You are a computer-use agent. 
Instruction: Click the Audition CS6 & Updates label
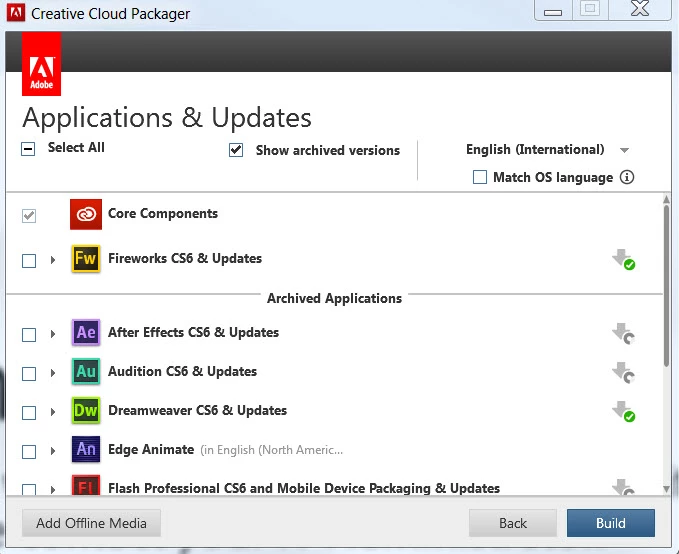182,371
